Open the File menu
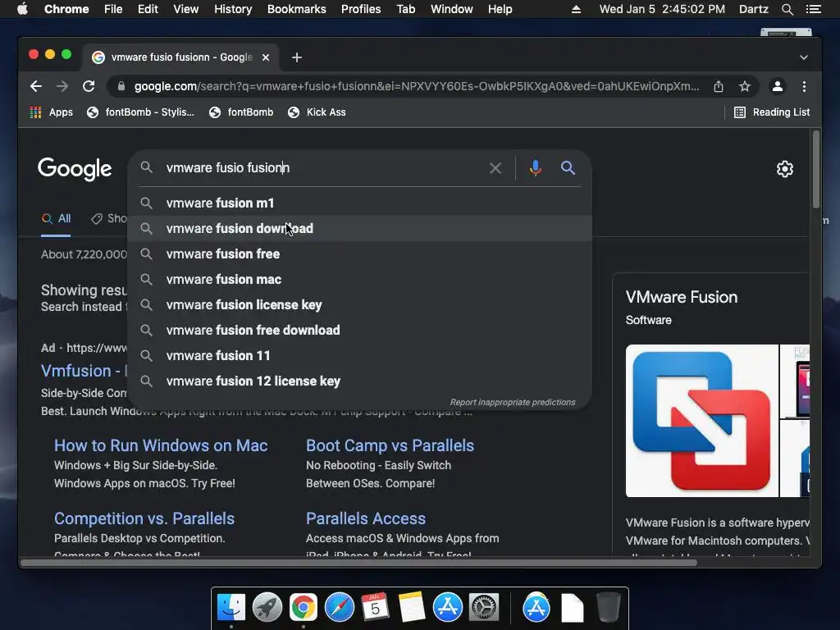The height and width of the screenshot is (630, 840). [x=113, y=9]
